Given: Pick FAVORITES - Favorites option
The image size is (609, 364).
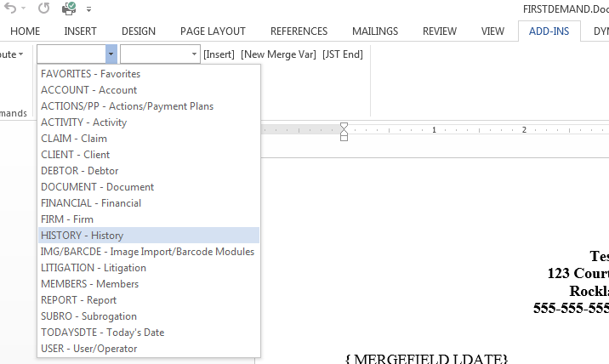Looking at the screenshot, I should point(90,74).
